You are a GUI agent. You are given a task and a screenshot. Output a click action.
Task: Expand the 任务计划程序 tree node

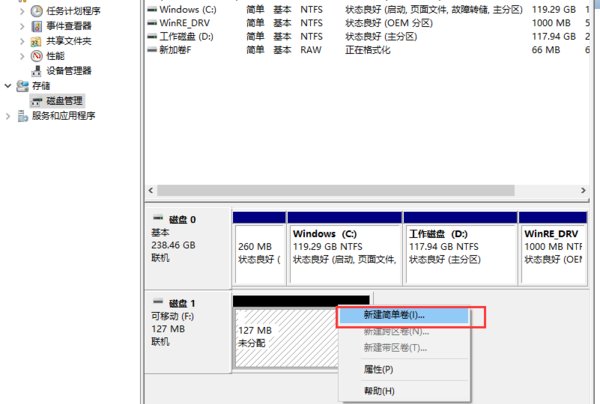click(x=22, y=11)
